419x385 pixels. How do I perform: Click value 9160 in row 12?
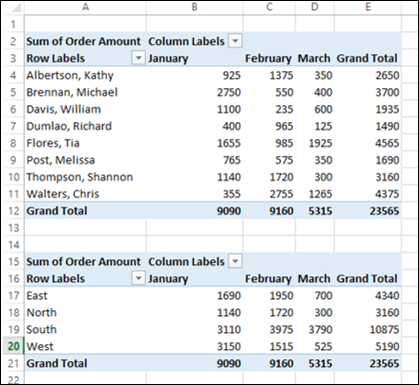click(x=282, y=211)
